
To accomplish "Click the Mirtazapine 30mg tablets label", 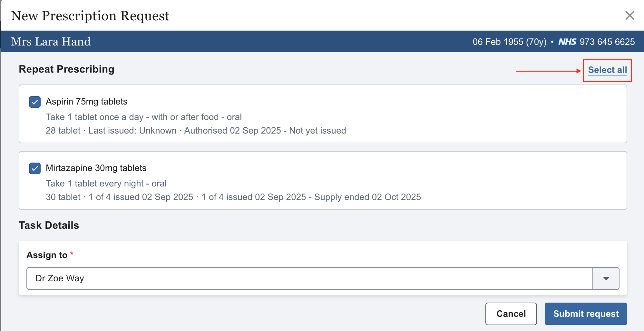I will [96, 168].
